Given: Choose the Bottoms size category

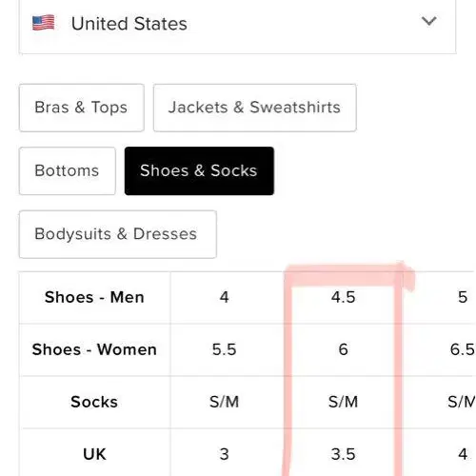Looking at the screenshot, I should [x=68, y=171].
